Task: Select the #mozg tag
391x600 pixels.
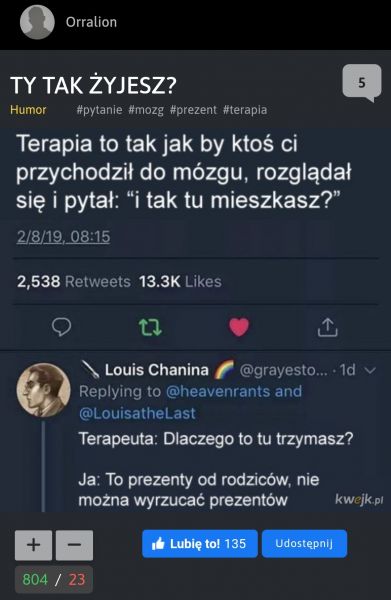Action: coord(146,110)
